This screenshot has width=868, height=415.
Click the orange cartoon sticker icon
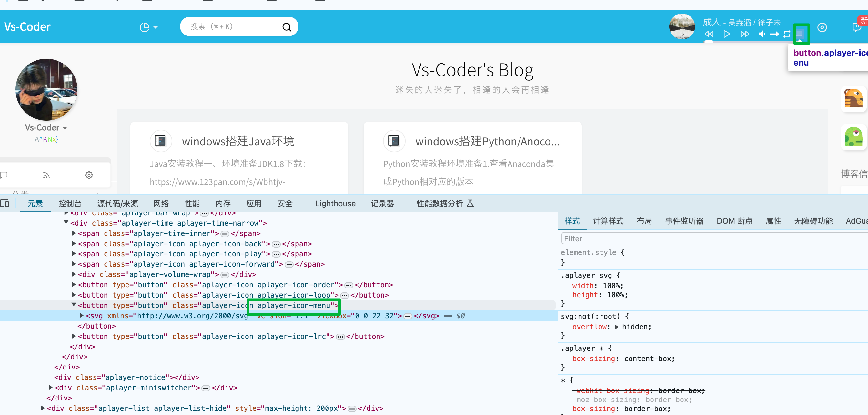853,99
